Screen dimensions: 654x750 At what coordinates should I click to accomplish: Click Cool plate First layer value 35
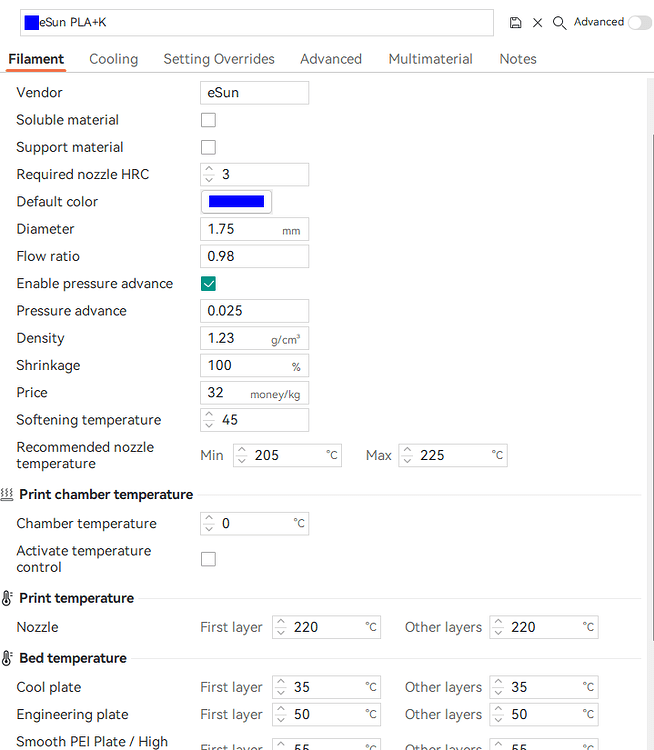pos(301,687)
